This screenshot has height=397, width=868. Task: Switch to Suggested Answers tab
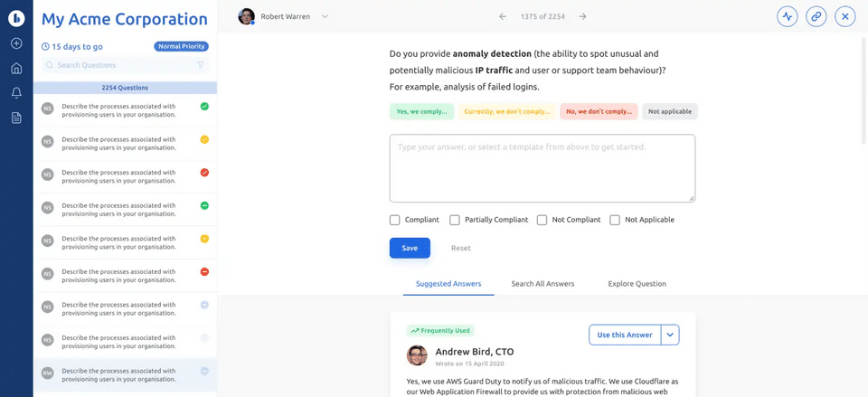pyautogui.click(x=448, y=283)
